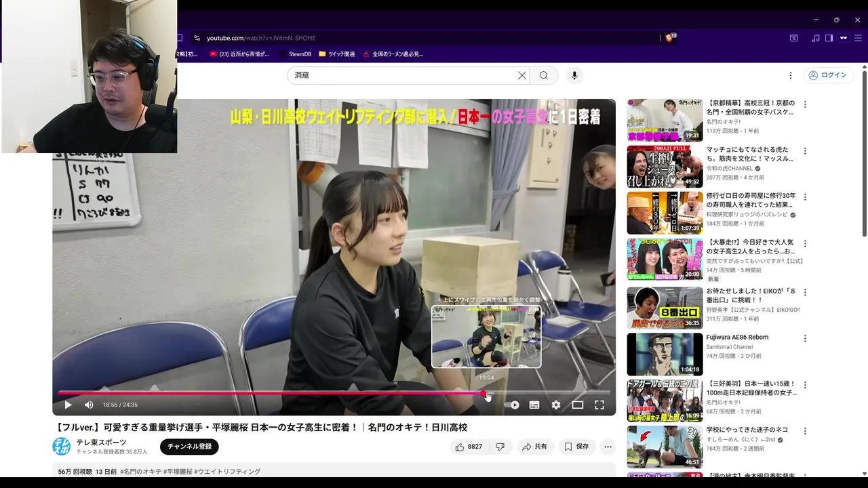Image resolution: width=868 pixels, height=488 pixels.
Task: Click hashtag #ウエイトリフティング
Action: tap(227, 472)
